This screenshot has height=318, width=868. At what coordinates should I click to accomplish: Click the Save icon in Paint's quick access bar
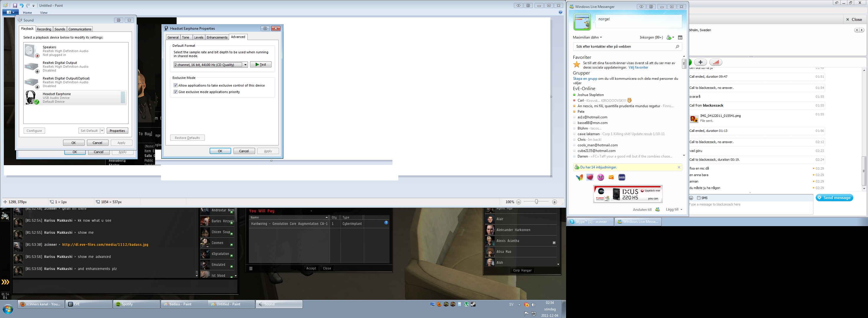tap(15, 5)
